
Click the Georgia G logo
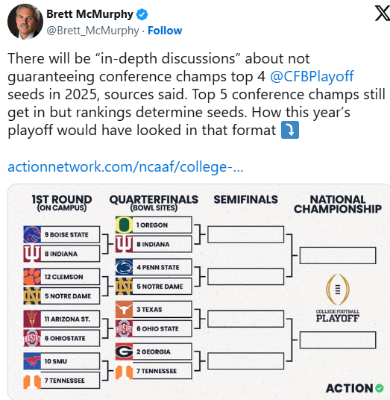click(x=124, y=352)
